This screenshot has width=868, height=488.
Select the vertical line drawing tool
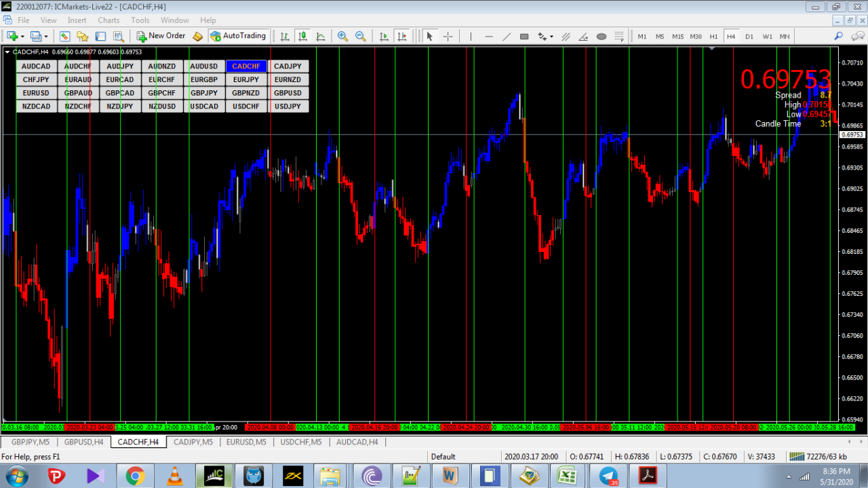[471, 36]
